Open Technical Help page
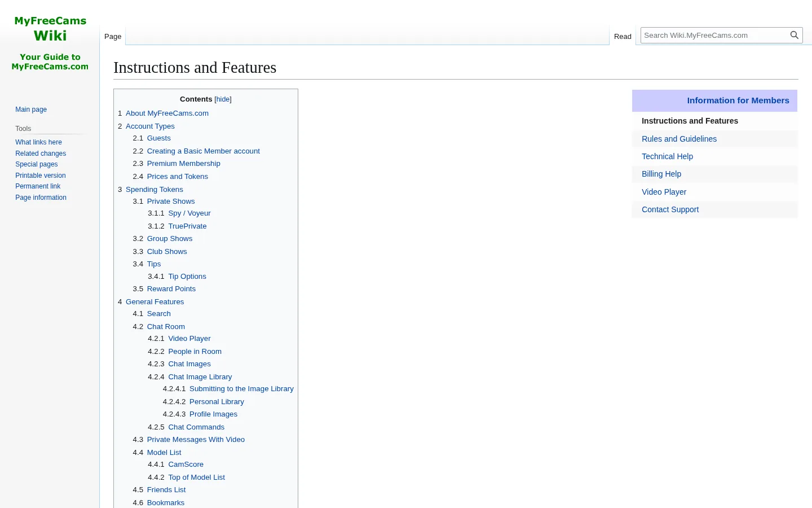Viewport: 812px width, 508px height. (667, 156)
